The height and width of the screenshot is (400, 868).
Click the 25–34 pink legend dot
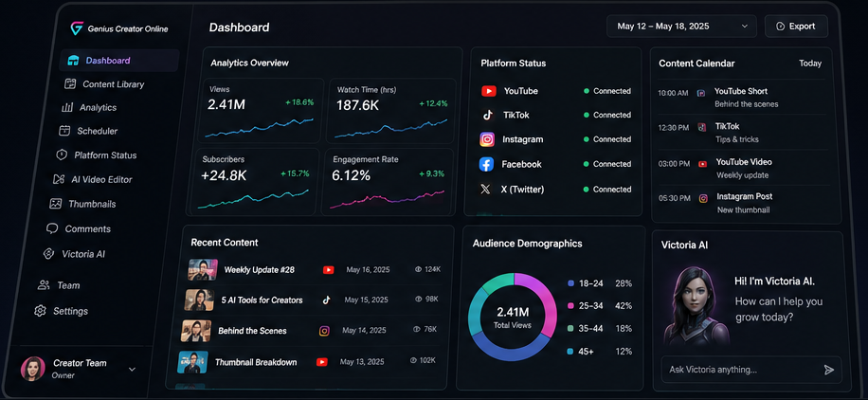pyautogui.click(x=570, y=306)
